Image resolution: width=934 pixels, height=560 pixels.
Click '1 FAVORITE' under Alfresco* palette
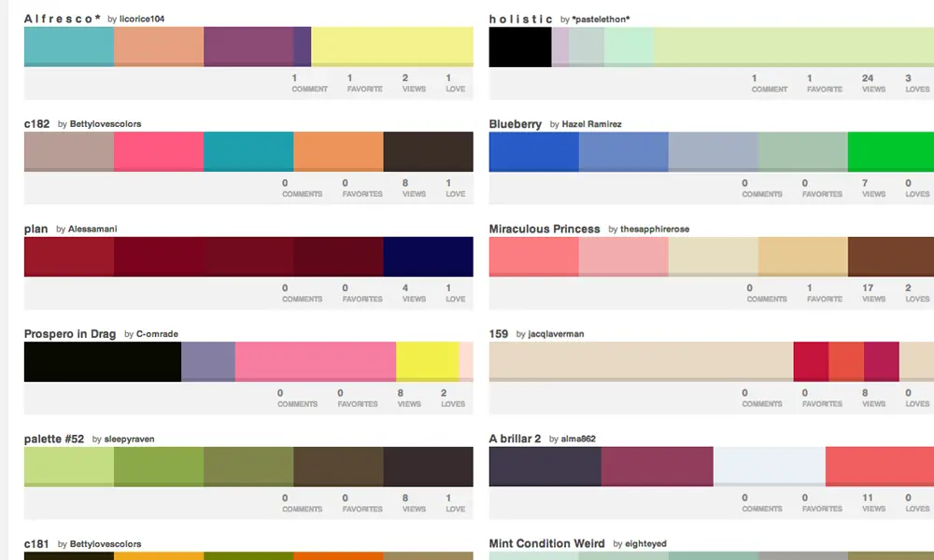[364, 83]
